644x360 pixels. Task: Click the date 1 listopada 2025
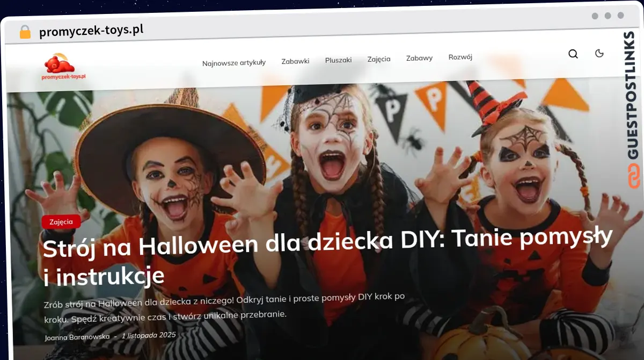click(149, 335)
